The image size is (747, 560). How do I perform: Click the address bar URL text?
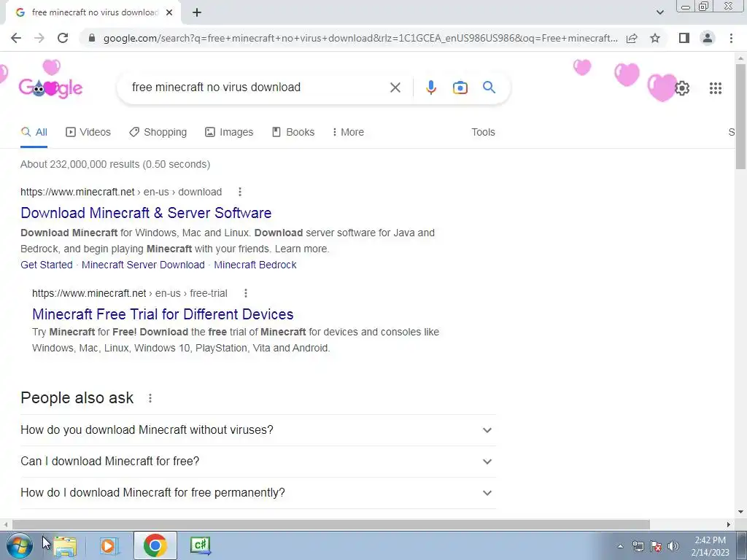pos(360,38)
